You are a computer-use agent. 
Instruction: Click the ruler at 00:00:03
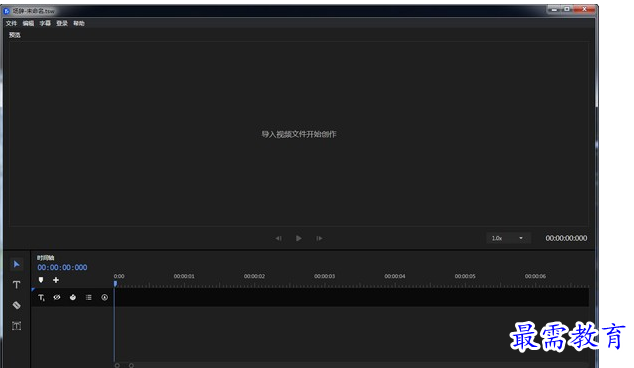point(325,276)
